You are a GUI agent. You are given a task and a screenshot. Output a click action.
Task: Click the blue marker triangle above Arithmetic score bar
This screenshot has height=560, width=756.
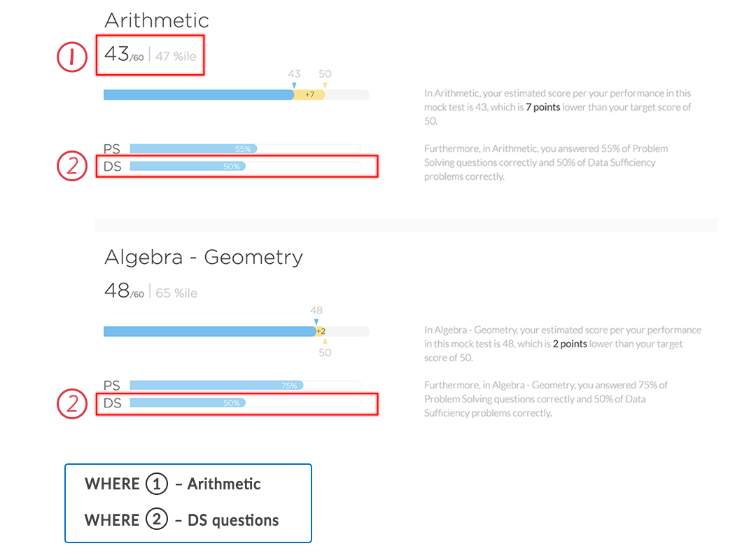point(294,85)
